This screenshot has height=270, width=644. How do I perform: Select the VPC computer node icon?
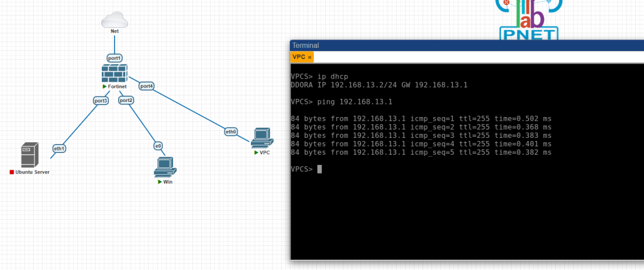262,138
